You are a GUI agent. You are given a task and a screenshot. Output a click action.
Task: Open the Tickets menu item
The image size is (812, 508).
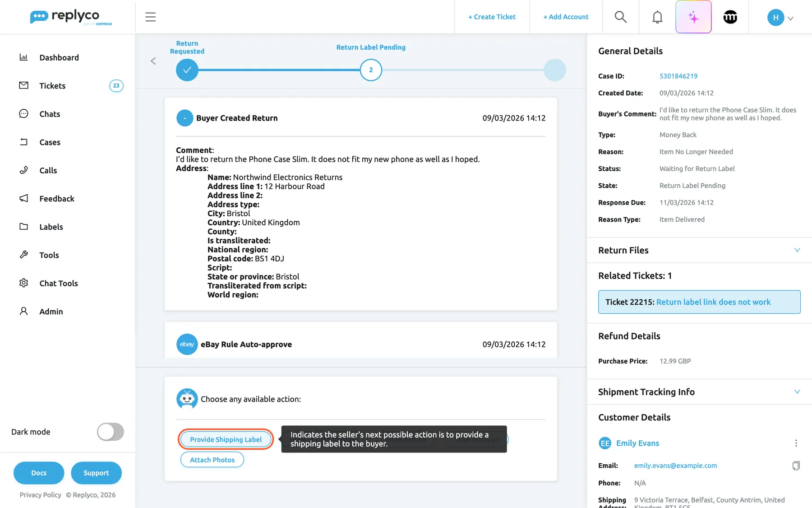pos(52,86)
